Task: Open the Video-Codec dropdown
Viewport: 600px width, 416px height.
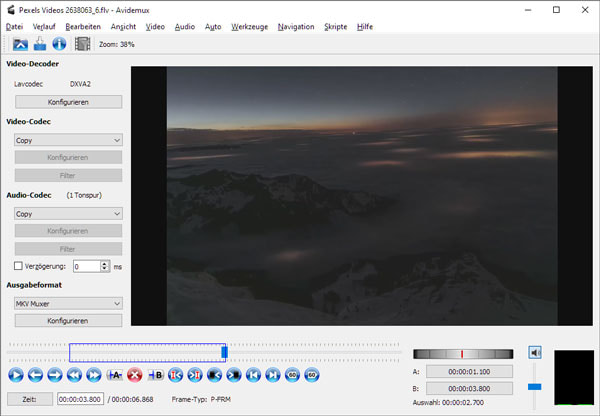Action: [x=68, y=141]
